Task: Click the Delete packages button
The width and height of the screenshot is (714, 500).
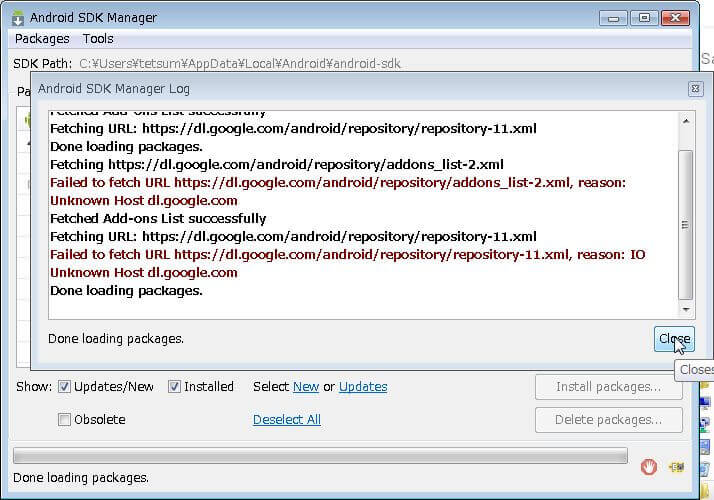Action: (608, 420)
